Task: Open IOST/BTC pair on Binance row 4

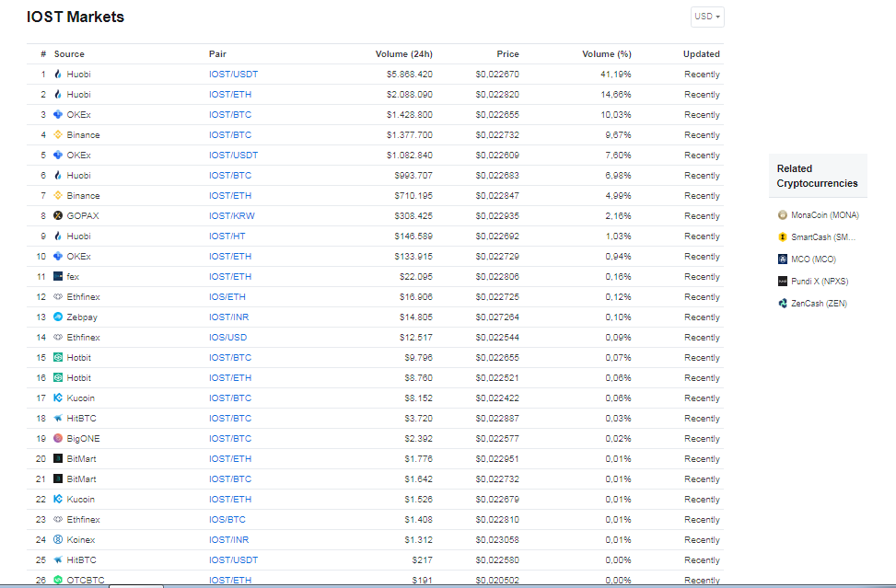Action: coord(229,134)
